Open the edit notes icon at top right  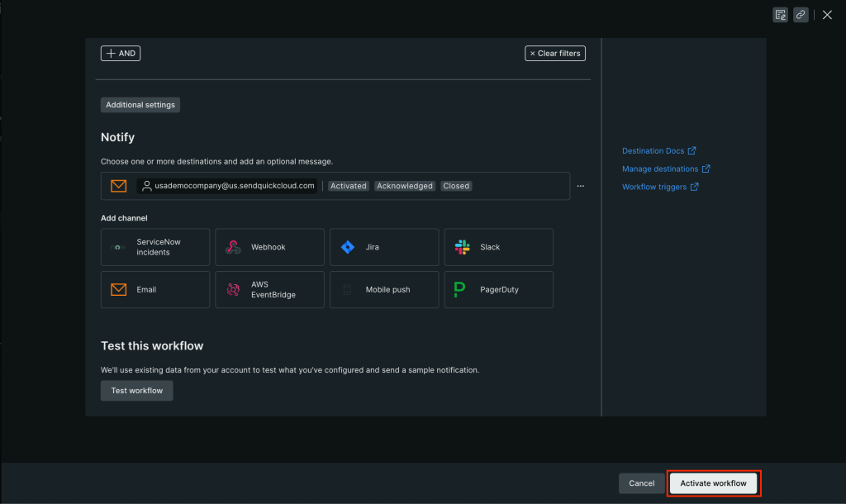click(x=780, y=14)
